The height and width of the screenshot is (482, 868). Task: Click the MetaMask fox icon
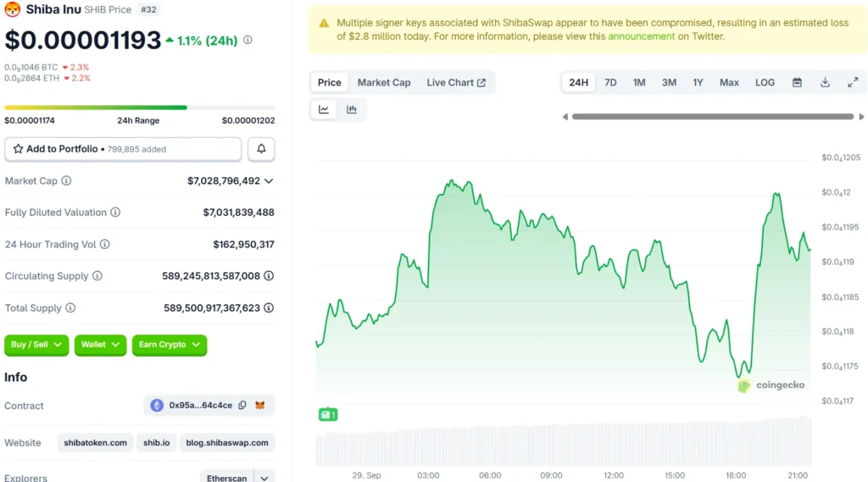coord(260,406)
